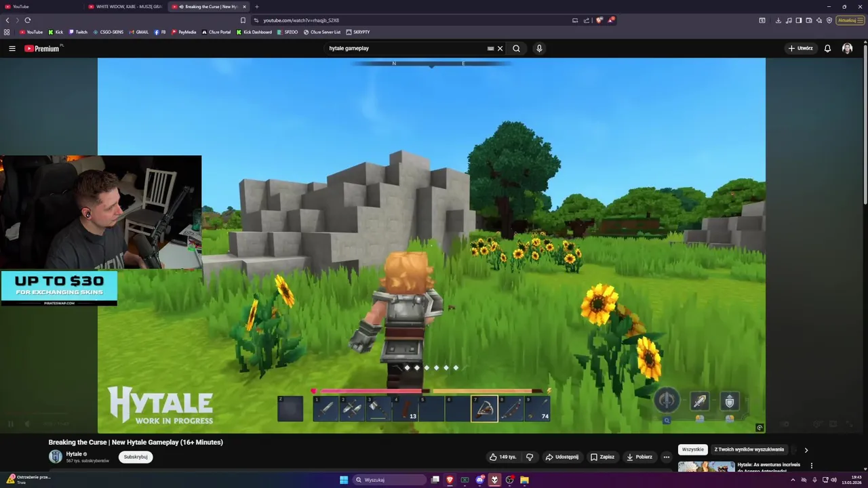Open the Hytale channel name link

(x=74, y=453)
